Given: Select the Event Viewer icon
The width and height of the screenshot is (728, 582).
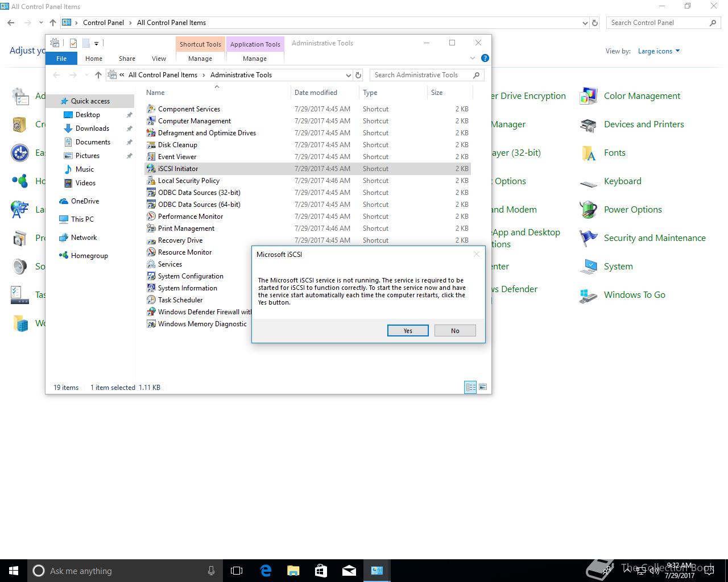Looking at the screenshot, I should [x=151, y=156].
